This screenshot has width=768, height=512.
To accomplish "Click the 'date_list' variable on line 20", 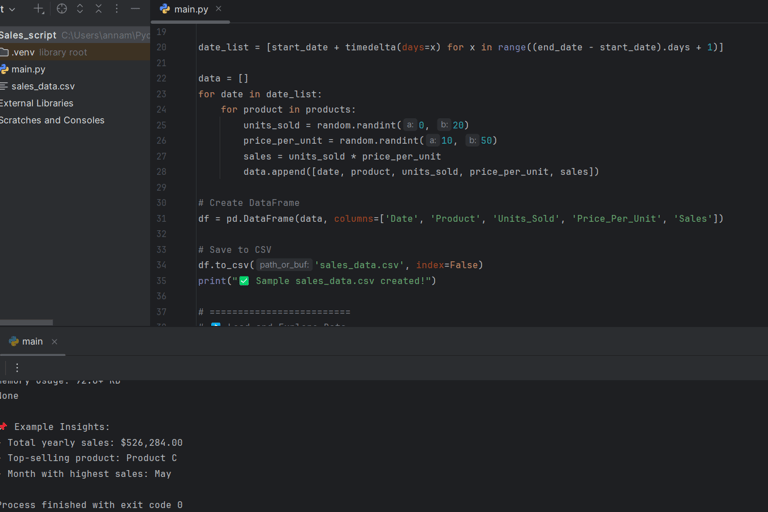I will pyautogui.click(x=223, y=48).
